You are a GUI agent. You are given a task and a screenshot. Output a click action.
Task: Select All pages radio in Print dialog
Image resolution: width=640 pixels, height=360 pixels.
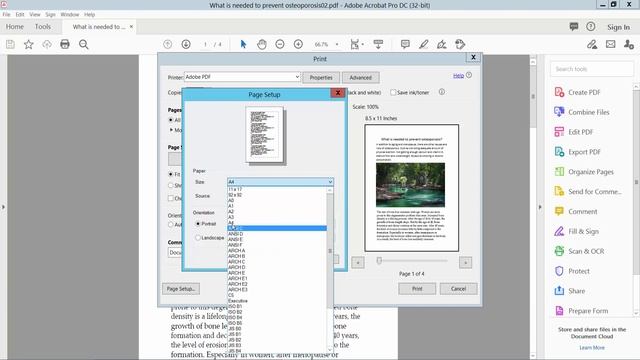click(x=171, y=120)
